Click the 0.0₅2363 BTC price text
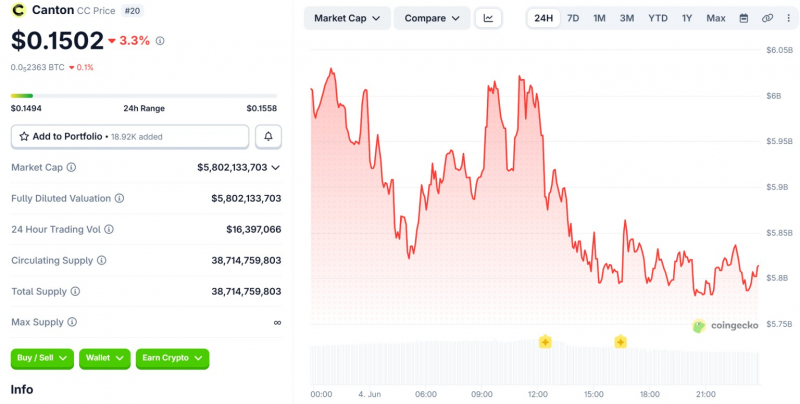800x404 pixels. pyautogui.click(x=38, y=67)
